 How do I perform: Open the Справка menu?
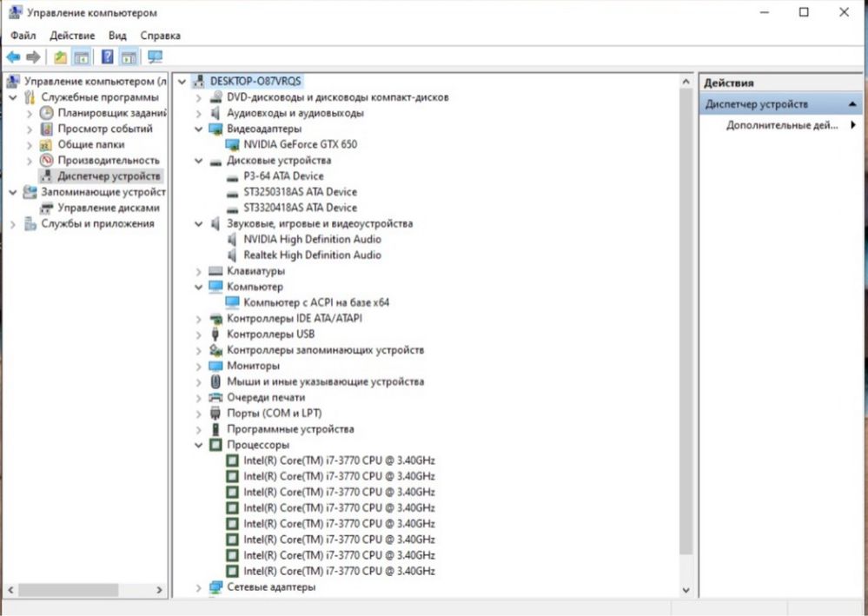coord(160,36)
